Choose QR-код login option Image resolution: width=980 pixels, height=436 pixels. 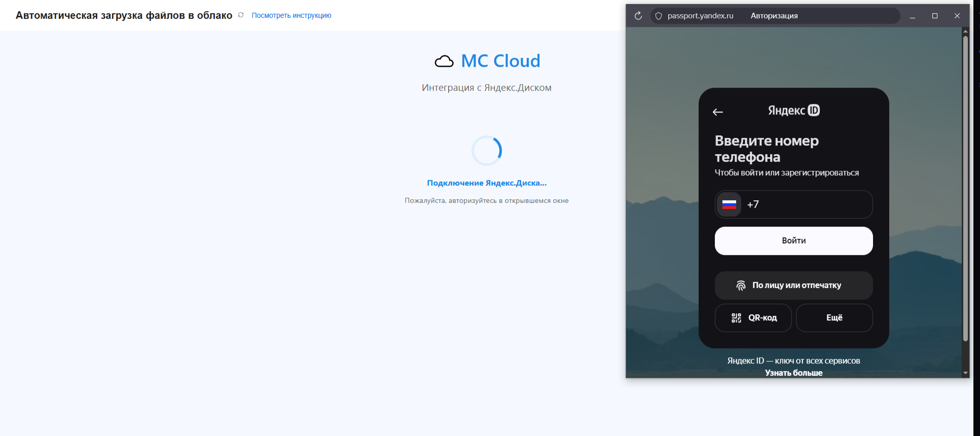pos(753,318)
